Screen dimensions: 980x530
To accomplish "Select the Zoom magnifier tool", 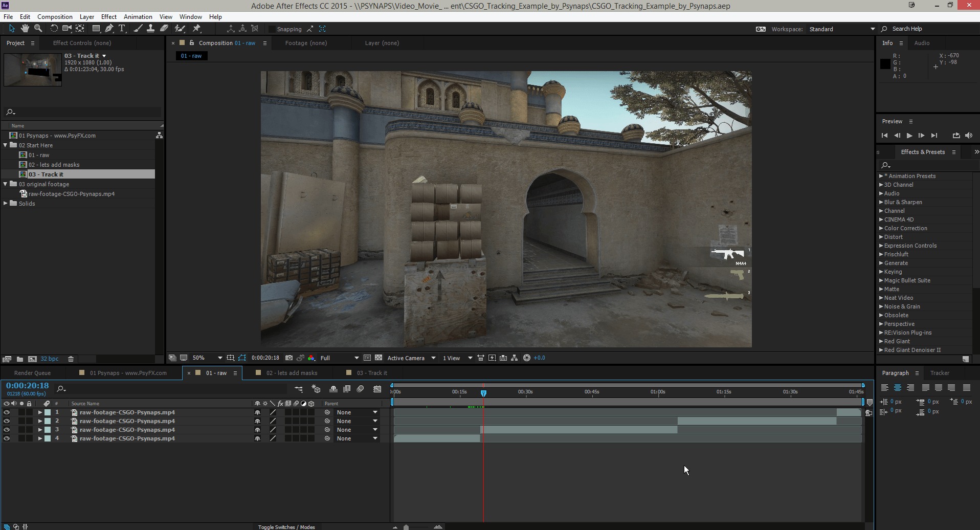I will (x=38, y=29).
